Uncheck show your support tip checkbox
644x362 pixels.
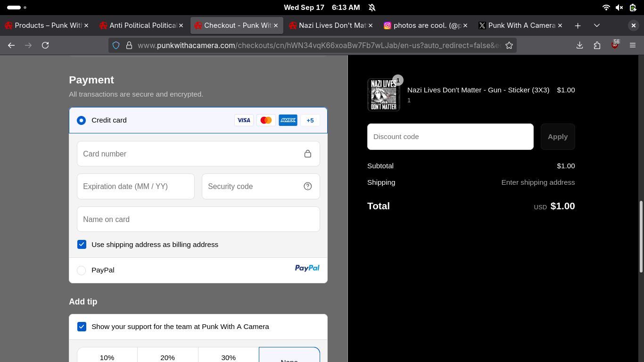tap(82, 326)
